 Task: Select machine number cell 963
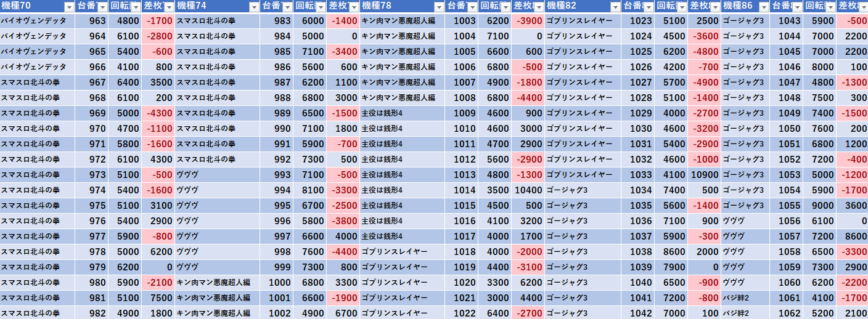(92, 21)
